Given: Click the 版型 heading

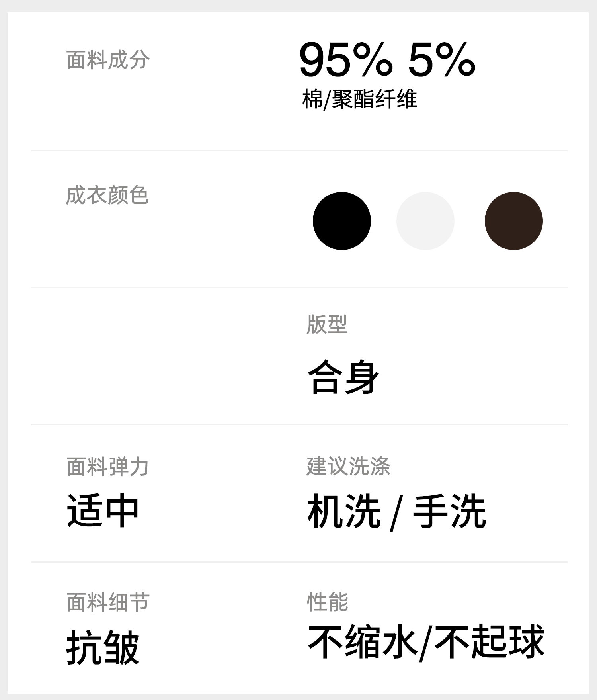Looking at the screenshot, I should click(x=327, y=324).
